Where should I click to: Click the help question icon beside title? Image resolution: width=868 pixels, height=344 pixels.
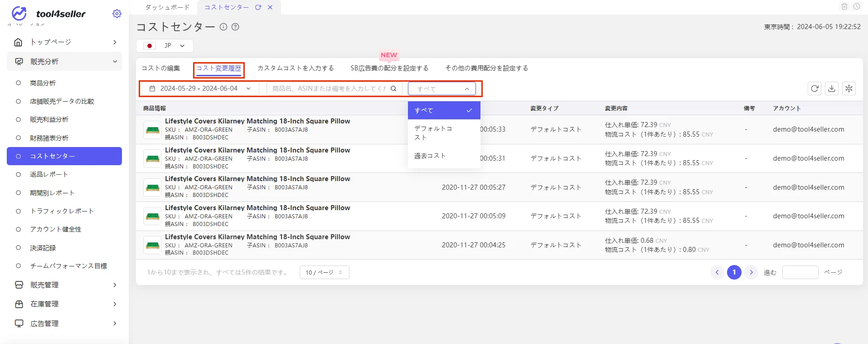(235, 27)
